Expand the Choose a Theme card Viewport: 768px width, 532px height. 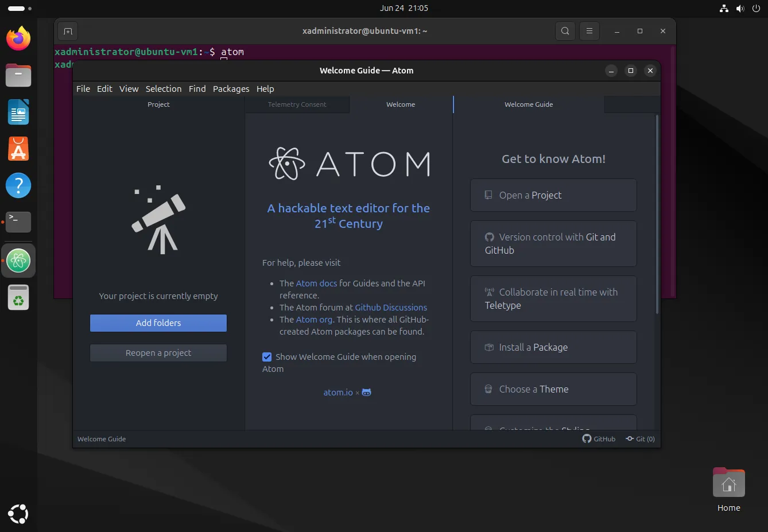point(553,389)
